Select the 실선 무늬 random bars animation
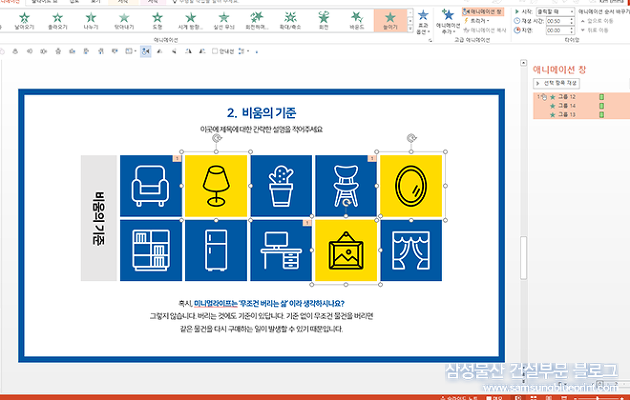Screen dimensions: 630x400 224,20
